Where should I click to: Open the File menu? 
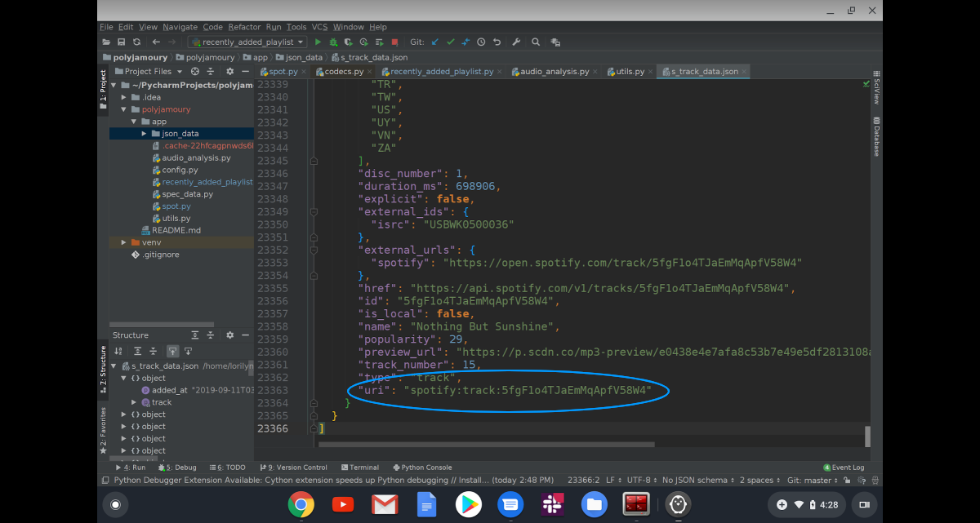point(106,27)
